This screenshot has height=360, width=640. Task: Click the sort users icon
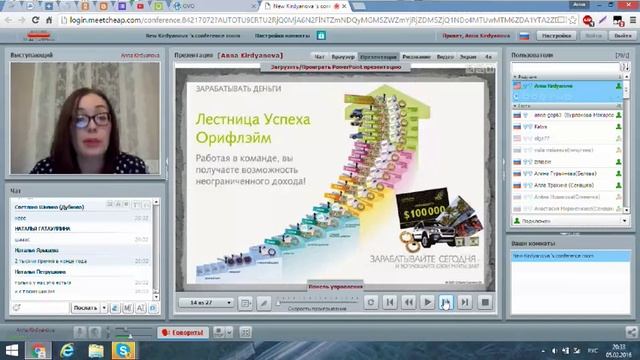click(624, 67)
